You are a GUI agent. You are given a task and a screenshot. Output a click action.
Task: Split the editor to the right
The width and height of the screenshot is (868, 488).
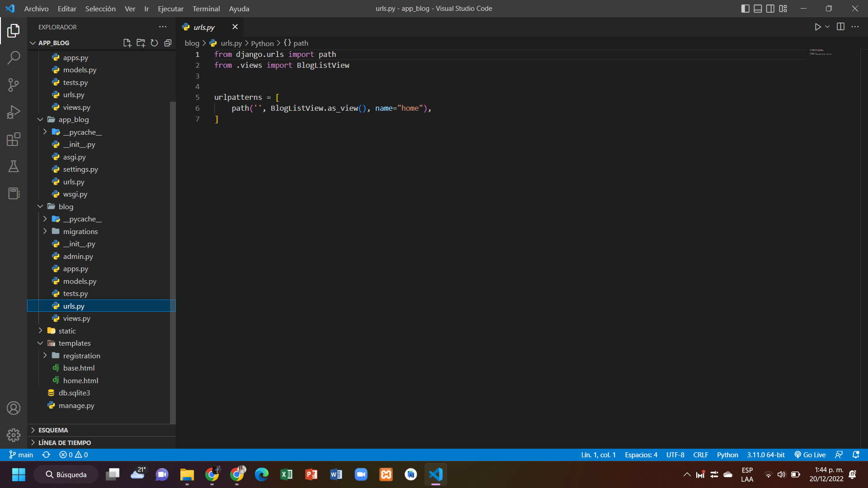pos(840,27)
